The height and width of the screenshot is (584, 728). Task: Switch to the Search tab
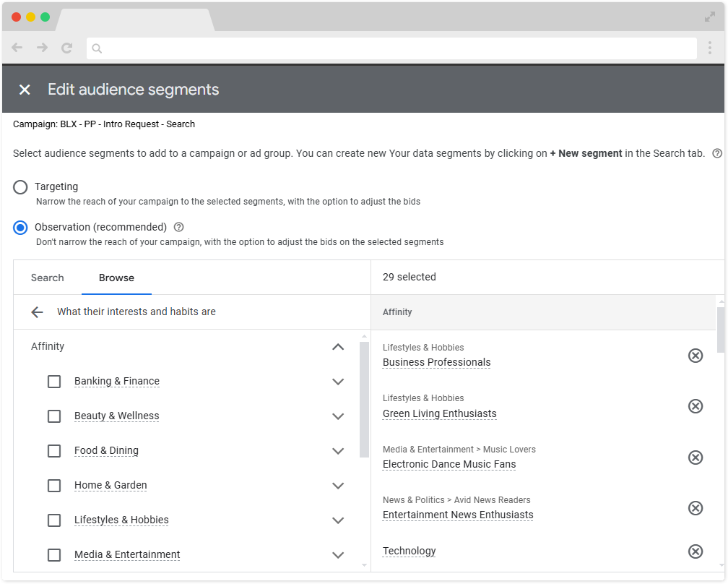click(48, 278)
